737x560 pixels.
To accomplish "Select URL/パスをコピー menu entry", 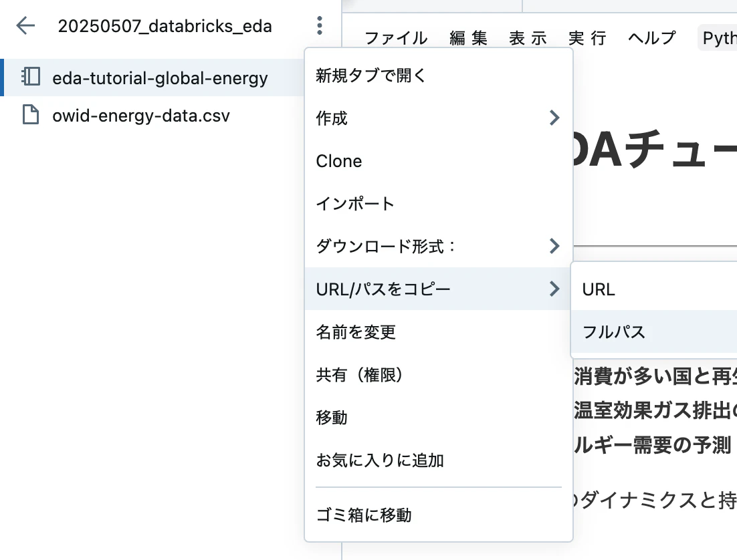I will [x=438, y=289].
